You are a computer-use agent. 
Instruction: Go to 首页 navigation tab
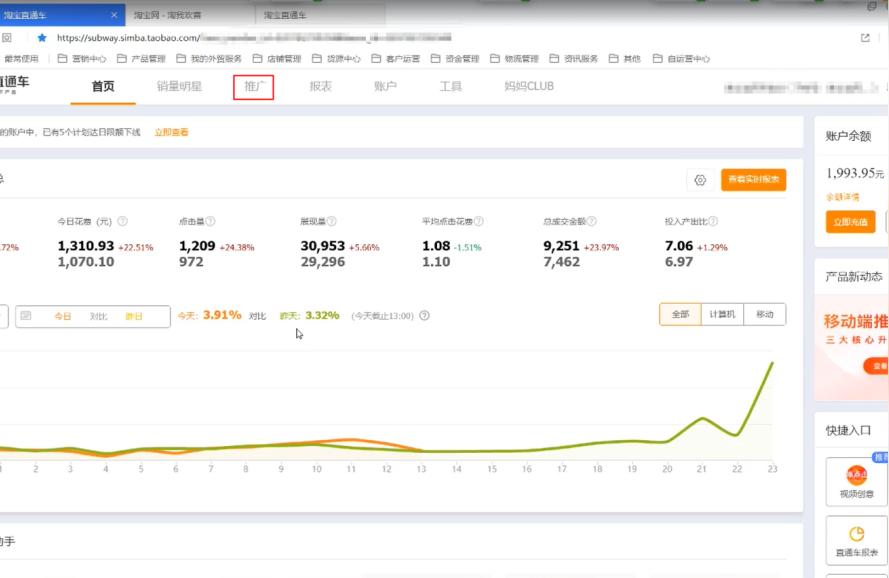pos(103,86)
